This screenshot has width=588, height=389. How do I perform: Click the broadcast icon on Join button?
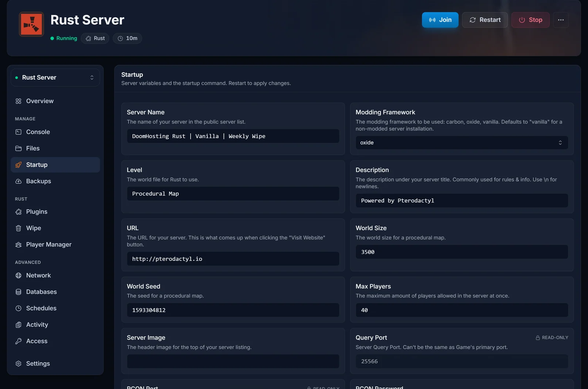[x=432, y=20]
